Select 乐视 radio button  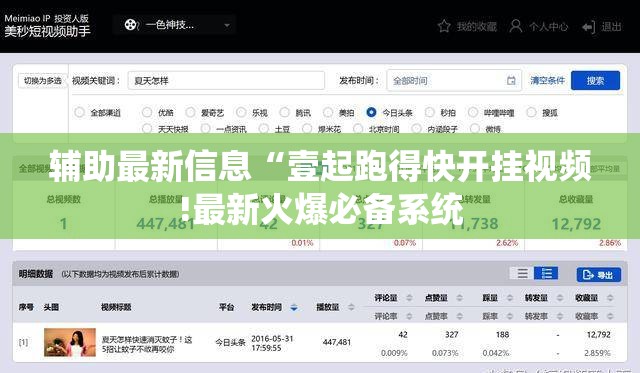coord(241,112)
